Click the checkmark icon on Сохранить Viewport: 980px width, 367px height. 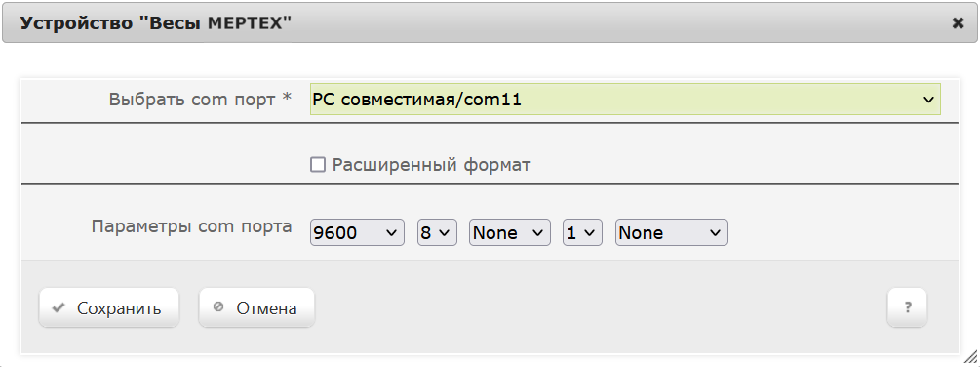[x=59, y=308]
